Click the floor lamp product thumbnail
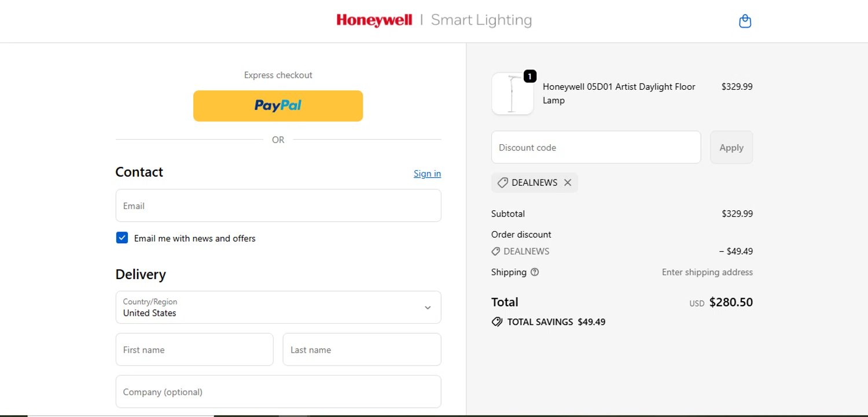Viewport: 868px width, 417px height. [x=513, y=93]
